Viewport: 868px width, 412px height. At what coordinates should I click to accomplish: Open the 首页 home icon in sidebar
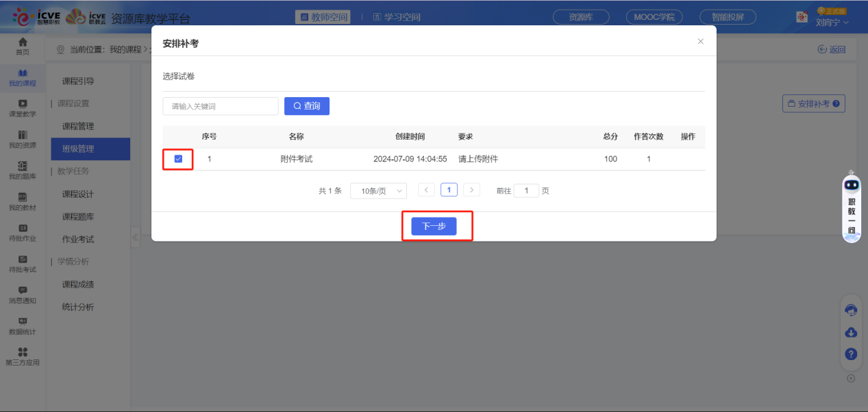pyautogui.click(x=23, y=47)
